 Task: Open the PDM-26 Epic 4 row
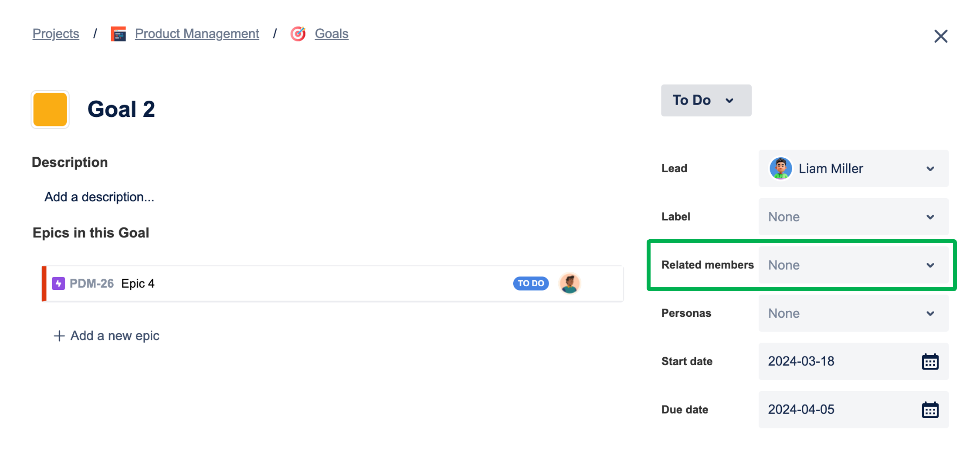[x=332, y=284]
